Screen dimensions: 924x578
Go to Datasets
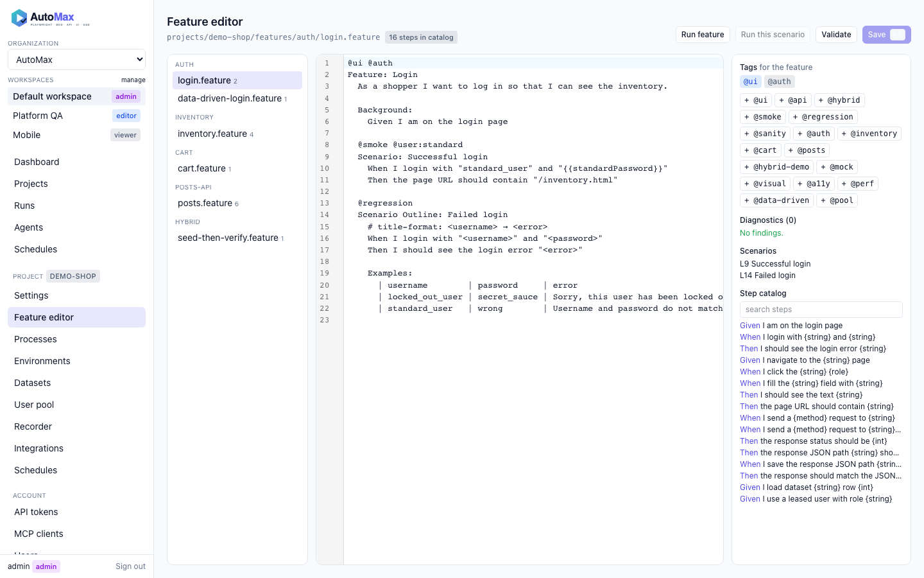click(x=76, y=383)
